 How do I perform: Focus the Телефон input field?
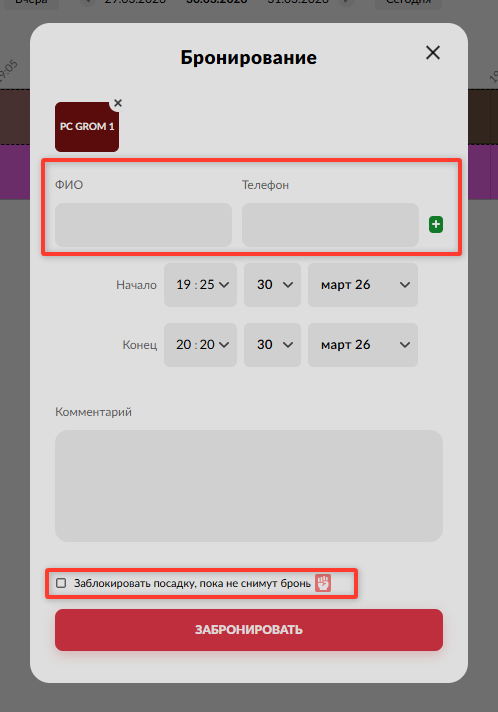(330, 225)
